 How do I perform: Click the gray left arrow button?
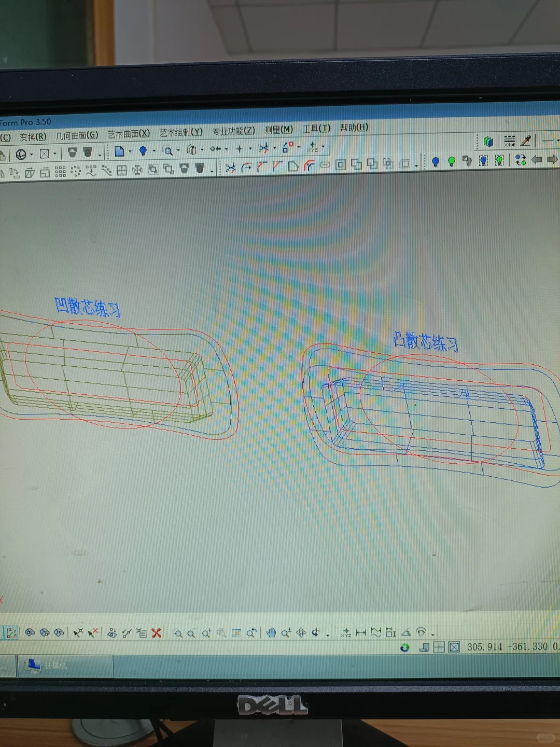pyautogui.click(x=537, y=159)
